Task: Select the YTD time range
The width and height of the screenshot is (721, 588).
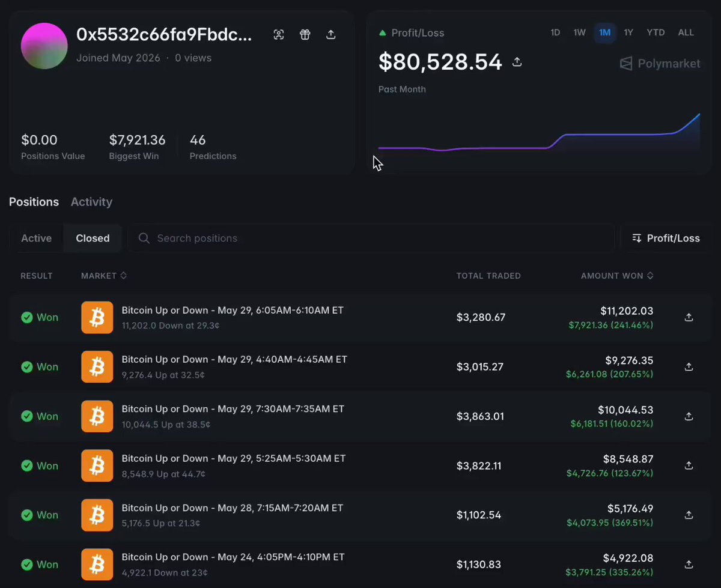Action: (656, 32)
